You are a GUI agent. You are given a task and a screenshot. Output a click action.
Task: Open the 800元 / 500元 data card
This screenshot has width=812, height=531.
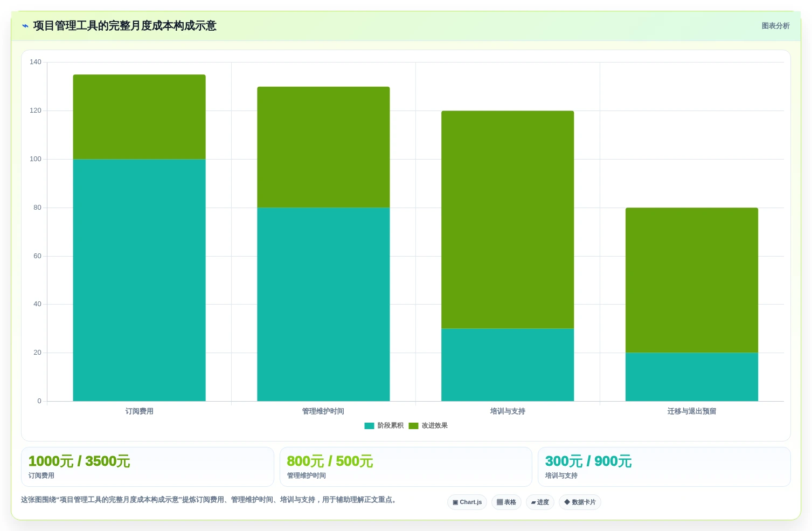point(406,467)
